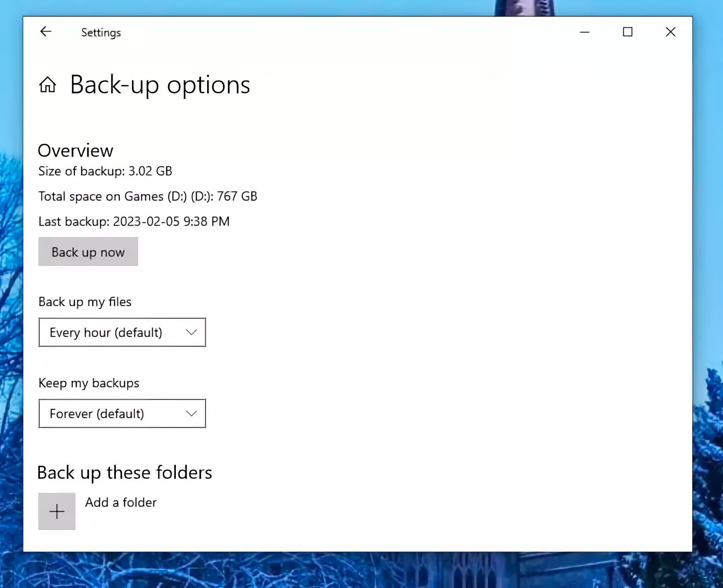
Task: Click the Back up these folders heading
Action: pyautogui.click(x=125, y=473)
